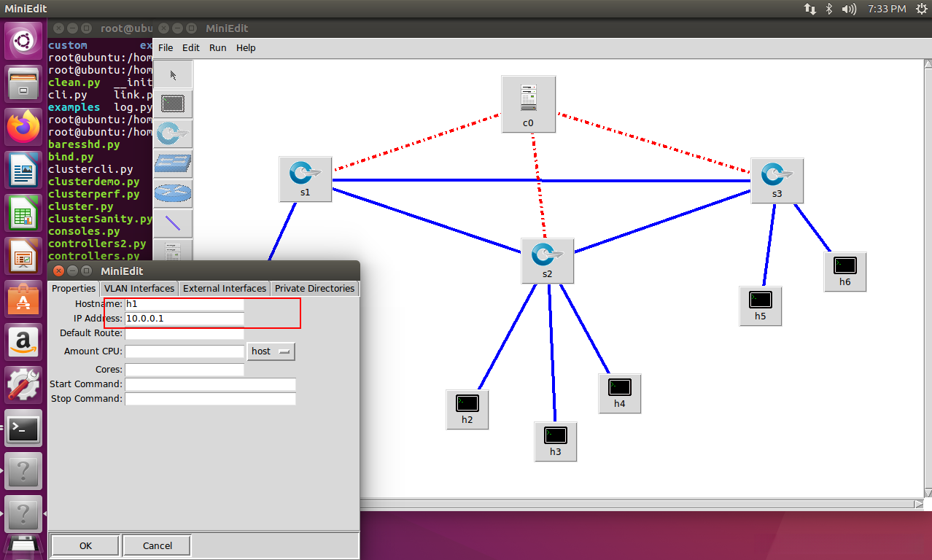
Task: Switch to the Properties tab
Action: pos(74,288)
